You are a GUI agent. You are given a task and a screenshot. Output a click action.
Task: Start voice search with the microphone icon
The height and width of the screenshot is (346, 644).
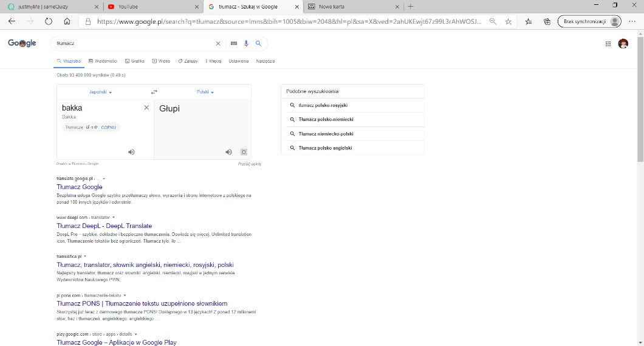coord(246,44)
